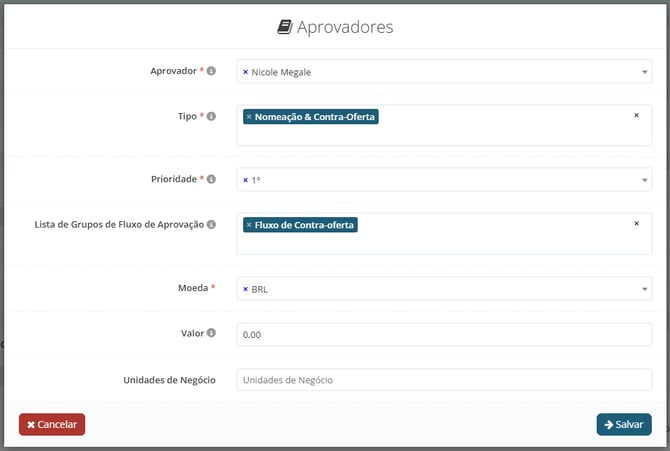Click info icon next to Valor label
Viewport: 670px width, 451px height.
click(211, 333)
